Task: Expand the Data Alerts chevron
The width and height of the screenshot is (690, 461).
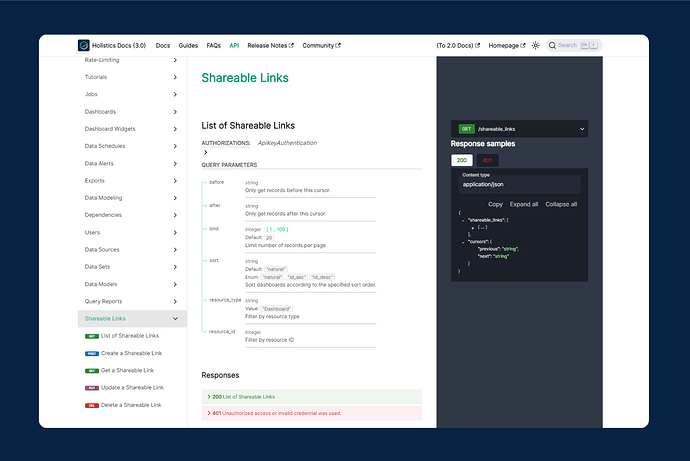Action: [x=175, y=163]
